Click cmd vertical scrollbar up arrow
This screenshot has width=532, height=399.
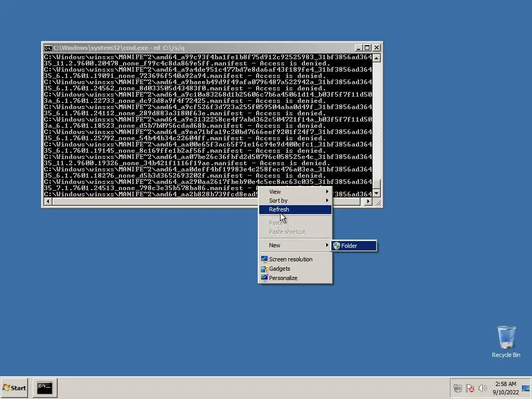(x=376, y=58)
